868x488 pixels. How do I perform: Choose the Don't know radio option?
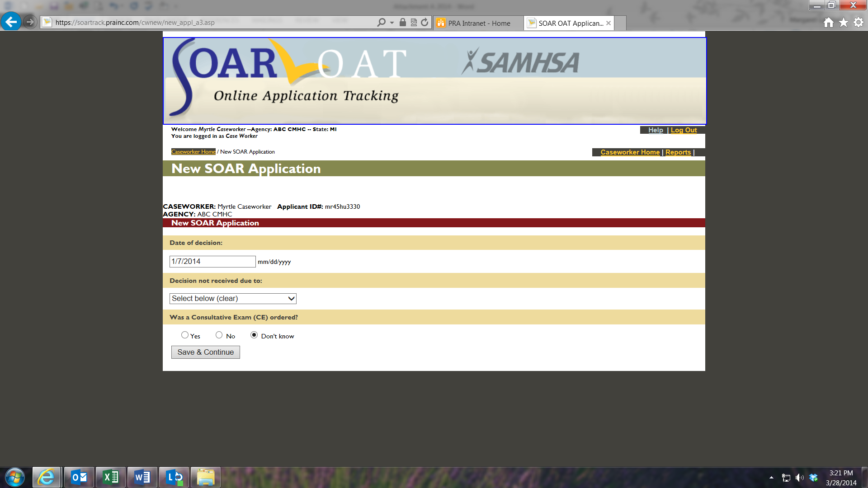(x=254, y=335)
